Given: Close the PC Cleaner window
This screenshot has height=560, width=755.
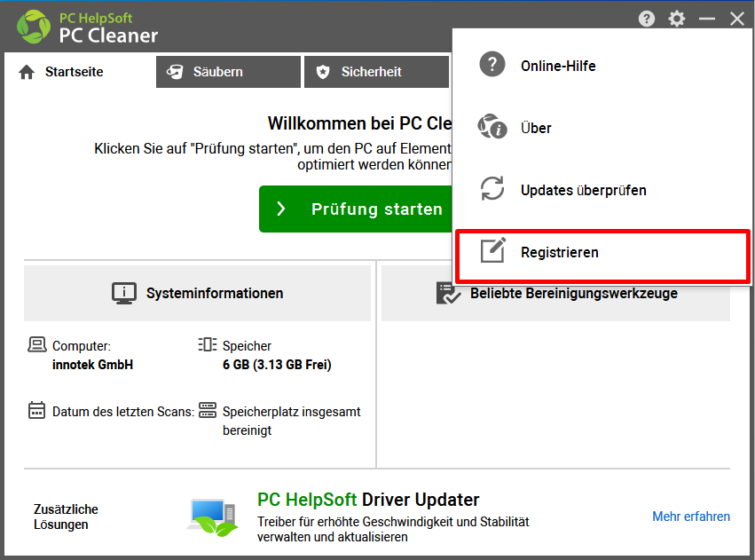Looking at the screenshot, I should [736, 19].
